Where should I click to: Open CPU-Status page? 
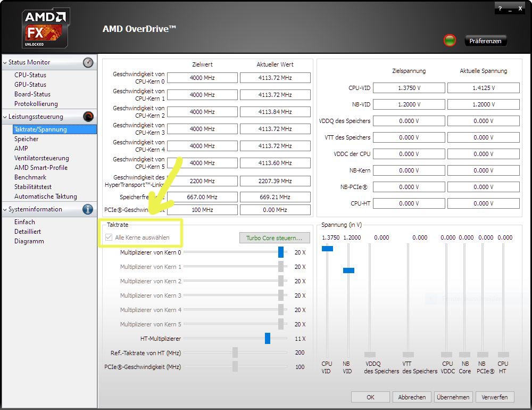point(30,75)
